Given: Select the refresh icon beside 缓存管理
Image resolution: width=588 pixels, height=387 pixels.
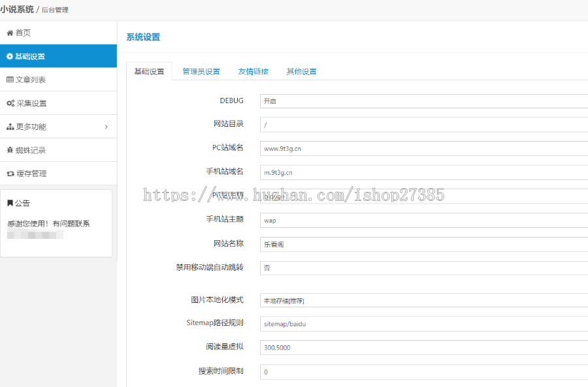Looking at the screenshot, I should click(x=9, y=173).
